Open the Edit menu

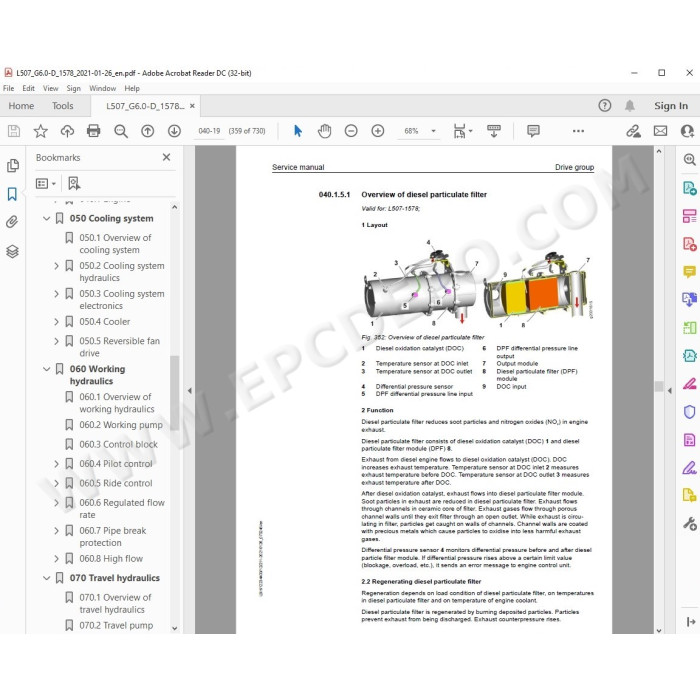[x=29, y=88]
